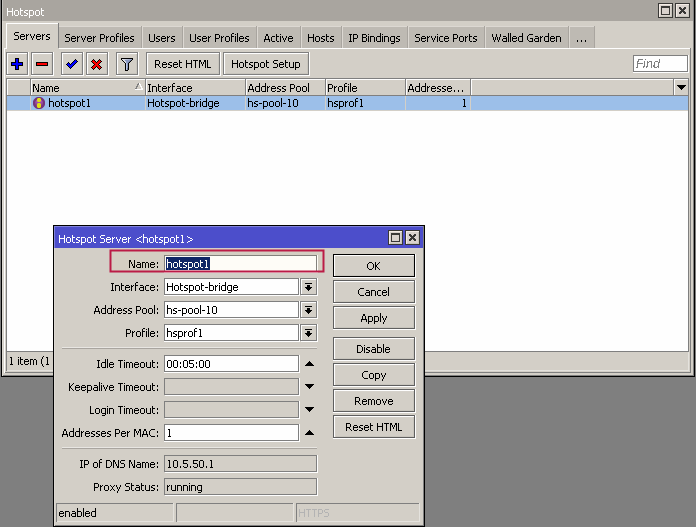The image size is (696, 527).
Task: Click the Name input field
Action: pyautogui.click(x=240, y=264)
